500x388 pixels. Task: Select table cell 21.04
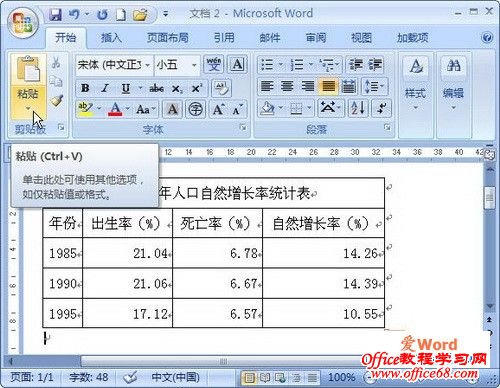click(x=128, y=253)
